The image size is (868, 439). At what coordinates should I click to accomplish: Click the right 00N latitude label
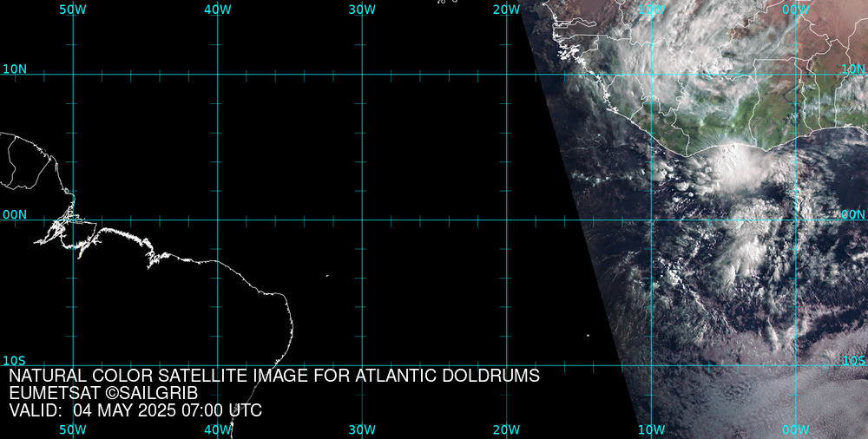(x=853, y=215)
